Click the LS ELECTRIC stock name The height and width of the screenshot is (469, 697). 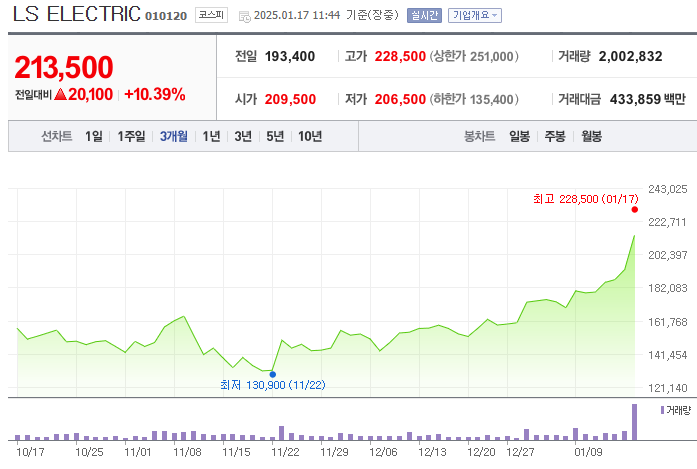tap(77, 14)
